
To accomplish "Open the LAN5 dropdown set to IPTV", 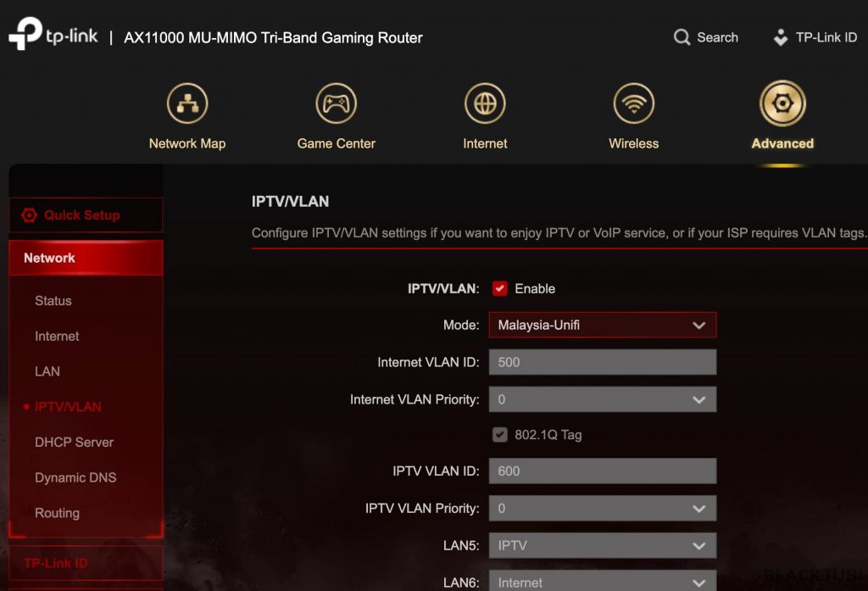I will pos(603,545).
